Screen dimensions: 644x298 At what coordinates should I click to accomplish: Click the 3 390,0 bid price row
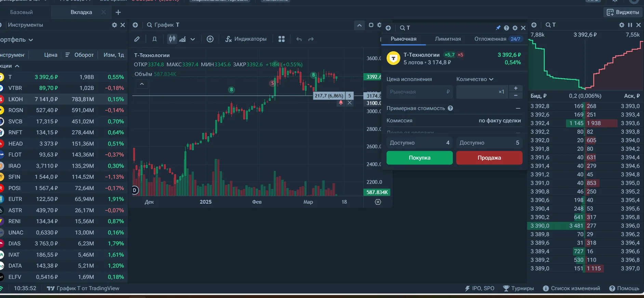(556, 226)
